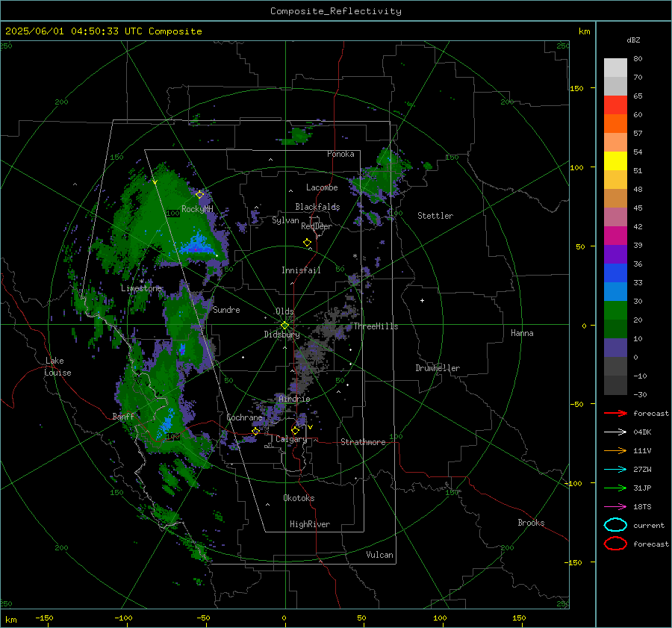The width and height of the screenshot is (672, 628).
Task: Click the current legend label
Action: pyautogui.click(x=649, y=525)
